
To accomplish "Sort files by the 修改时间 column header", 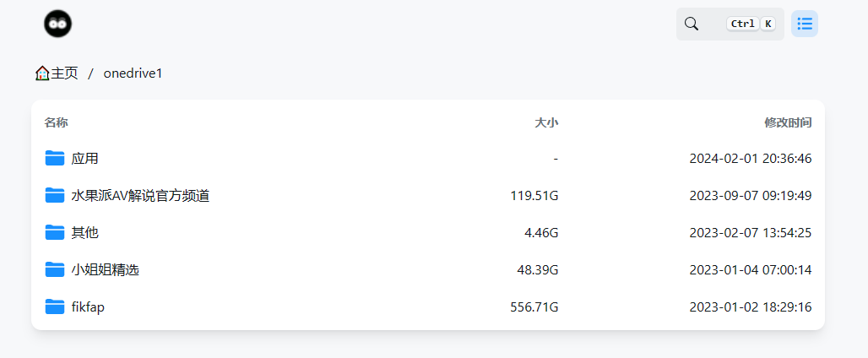I will [x=788, y=122].
